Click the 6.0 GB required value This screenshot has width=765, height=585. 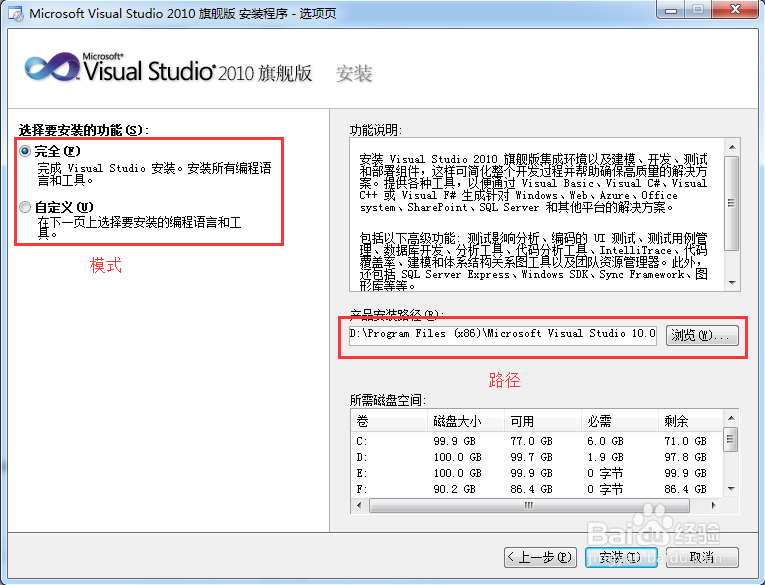point(605,441)
